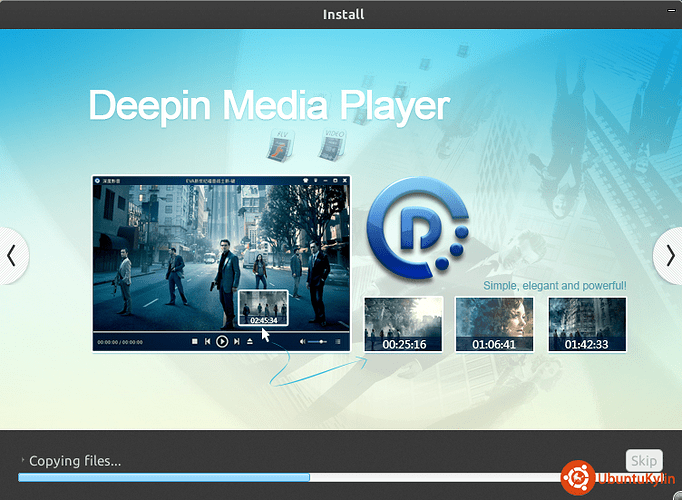Image resolution: width=682 pixels, height=500 pixels.
Task: Click the previous track button in player screenshot
Action: (x=207, y=342)
